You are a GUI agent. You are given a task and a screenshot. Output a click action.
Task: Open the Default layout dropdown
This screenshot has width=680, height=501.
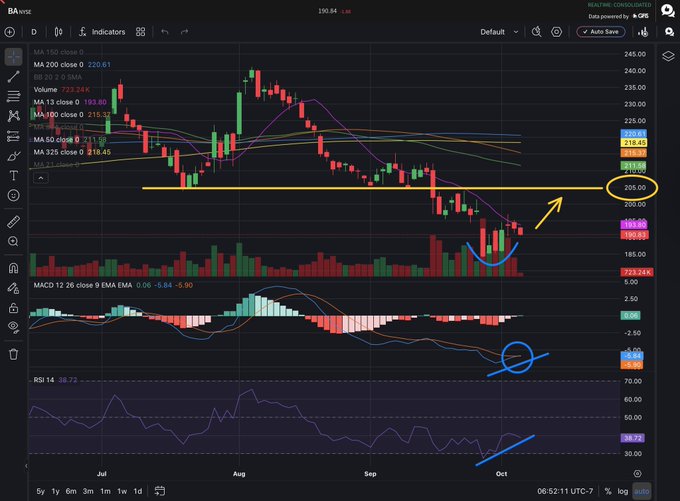coord(499,32)
